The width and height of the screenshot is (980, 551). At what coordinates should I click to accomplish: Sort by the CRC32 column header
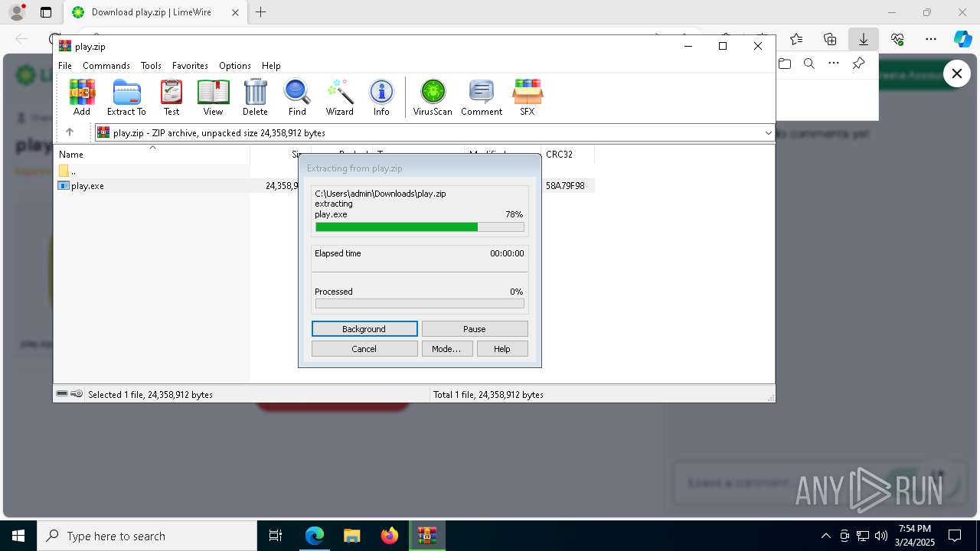click(567, 154)
